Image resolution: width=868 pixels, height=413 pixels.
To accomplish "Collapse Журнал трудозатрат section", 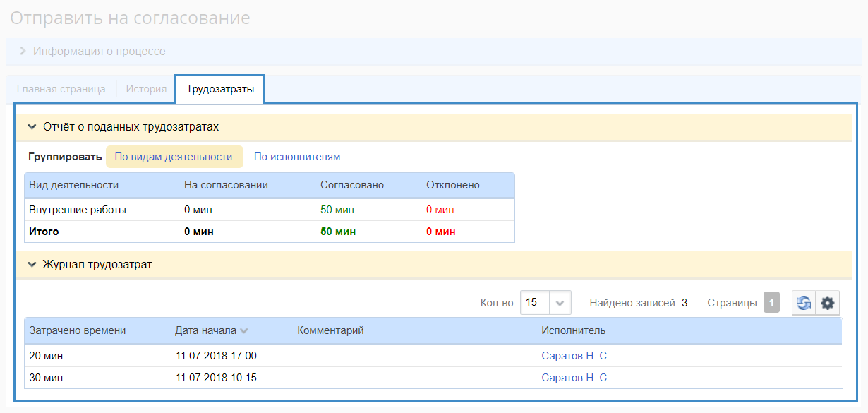I will pyautogui.click(x=32, y=265).
